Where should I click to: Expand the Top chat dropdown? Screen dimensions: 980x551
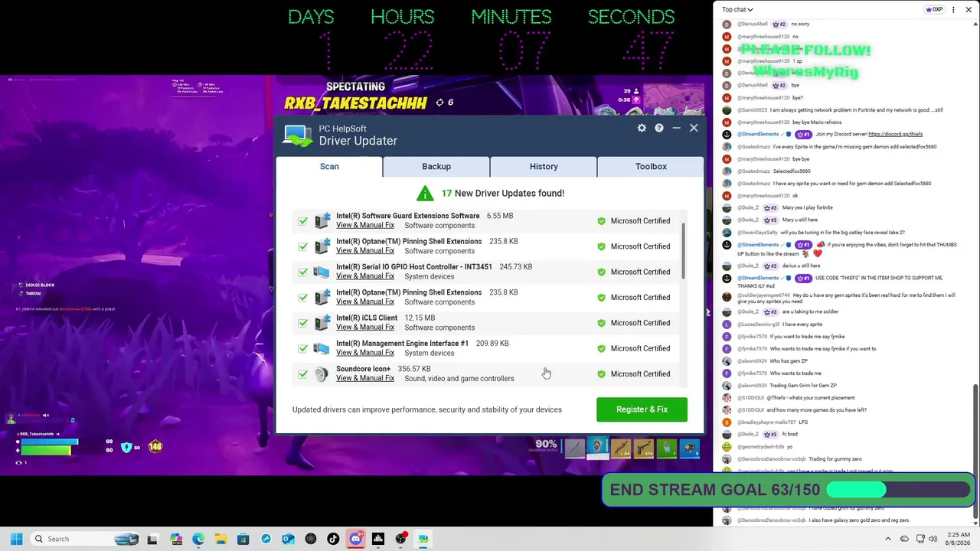(x=737, y=10)
